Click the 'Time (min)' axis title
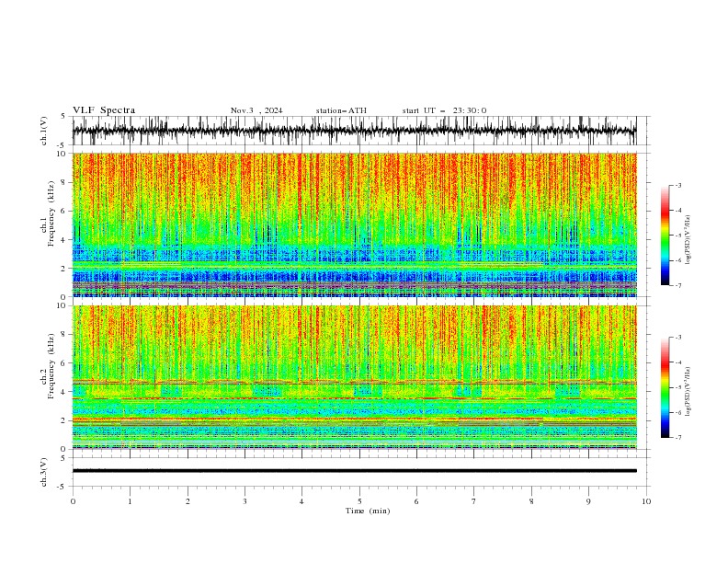 tap(368, 511)
